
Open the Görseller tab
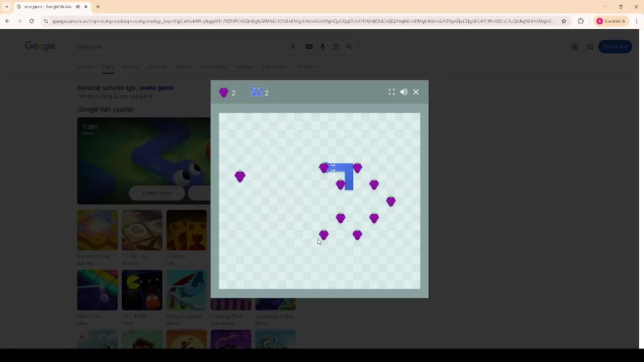[x=157, y=66]
